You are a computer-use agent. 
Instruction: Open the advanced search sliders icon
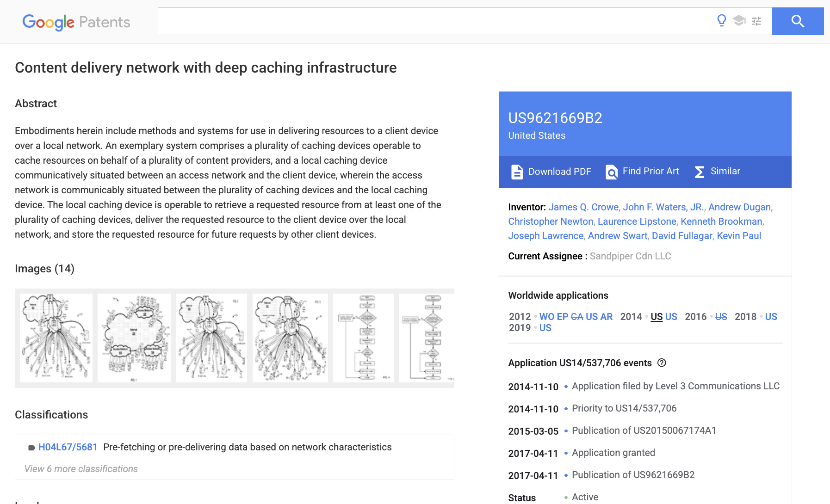click(x=756, y=21)
